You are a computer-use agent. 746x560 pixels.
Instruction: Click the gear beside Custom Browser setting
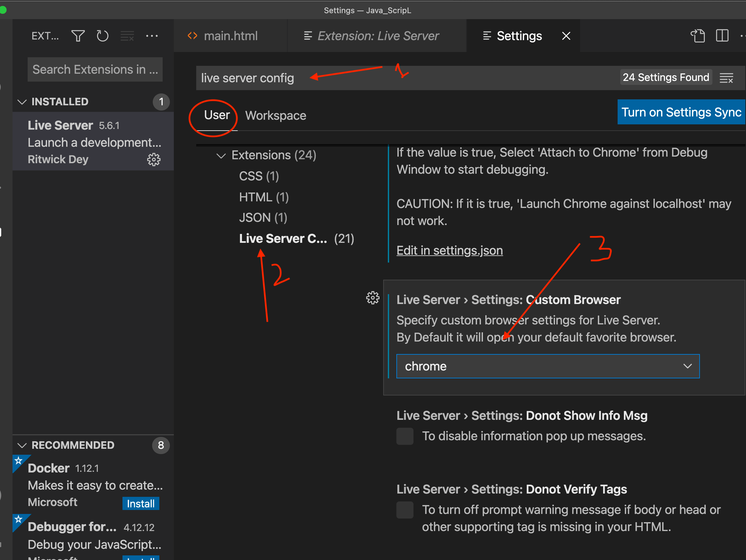(x=372, y=298)
